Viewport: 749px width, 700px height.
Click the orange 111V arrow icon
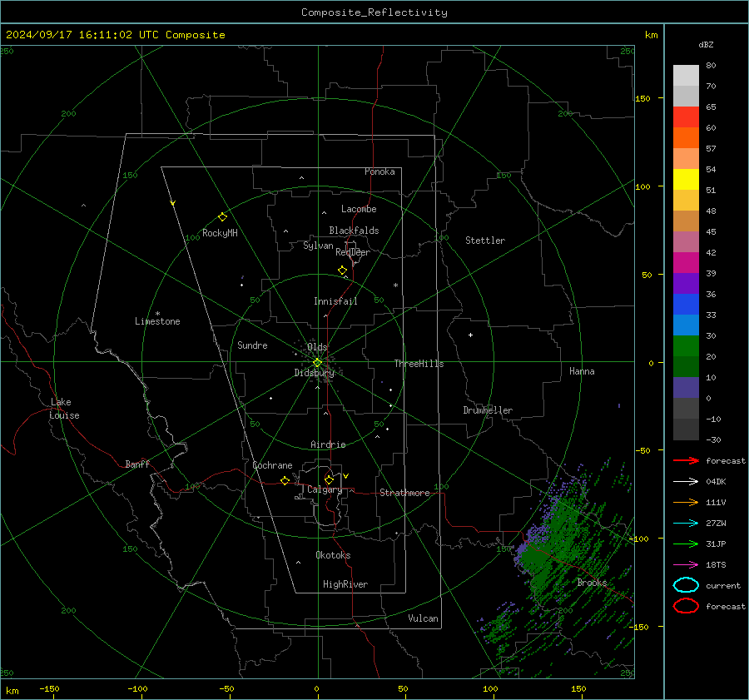[686, 502]
